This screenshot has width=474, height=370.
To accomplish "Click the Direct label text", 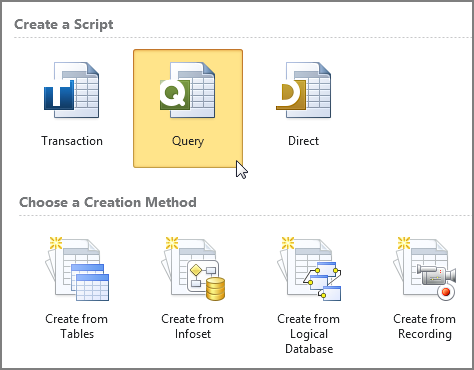I will point(303,141).
